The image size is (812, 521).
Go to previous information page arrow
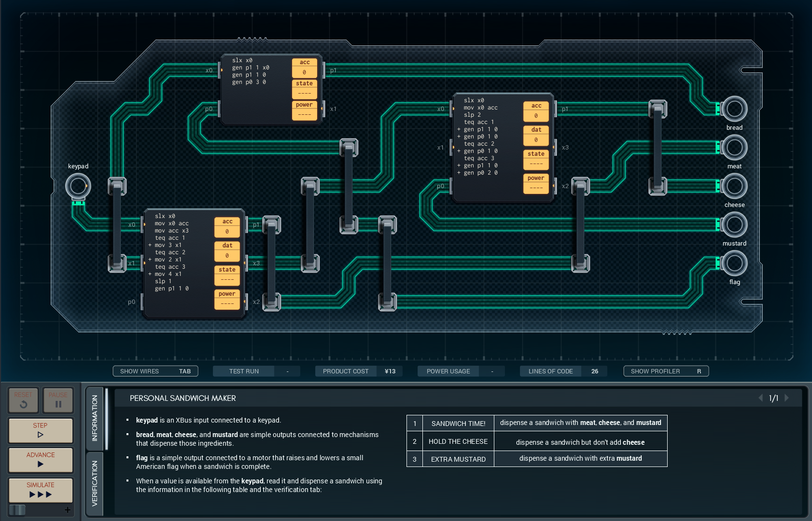pyautogui.click(x=761, y=398)
